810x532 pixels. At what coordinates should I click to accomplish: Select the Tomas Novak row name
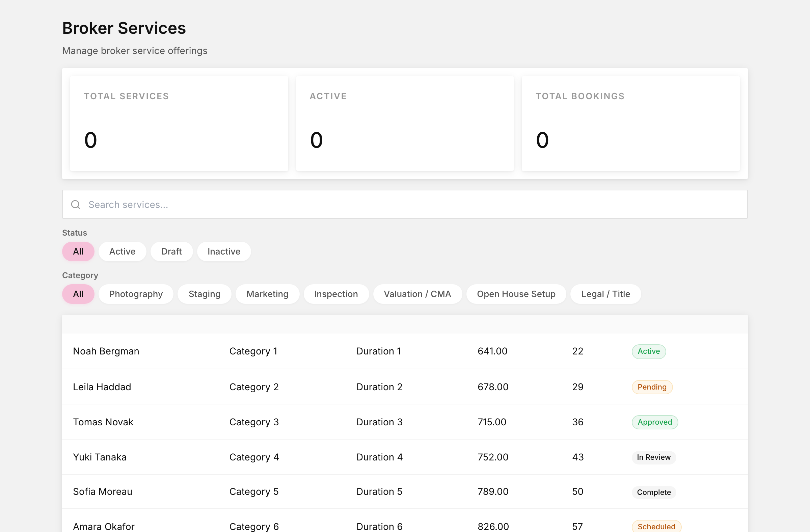(103, 422)
